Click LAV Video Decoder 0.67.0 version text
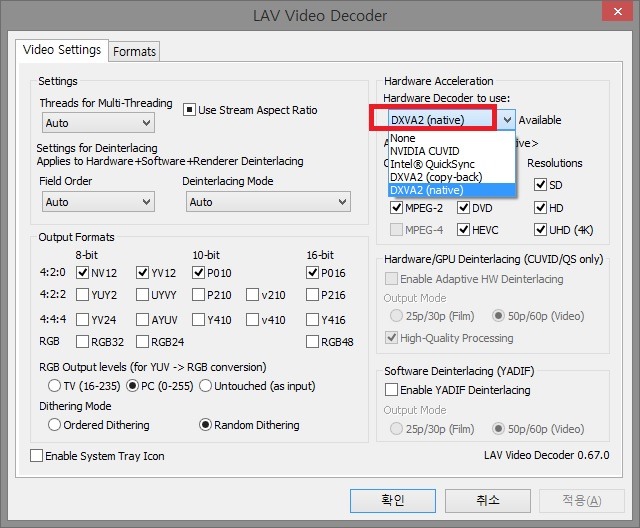The height and width of the screenshot is (528, 640). tap(547, 455)
